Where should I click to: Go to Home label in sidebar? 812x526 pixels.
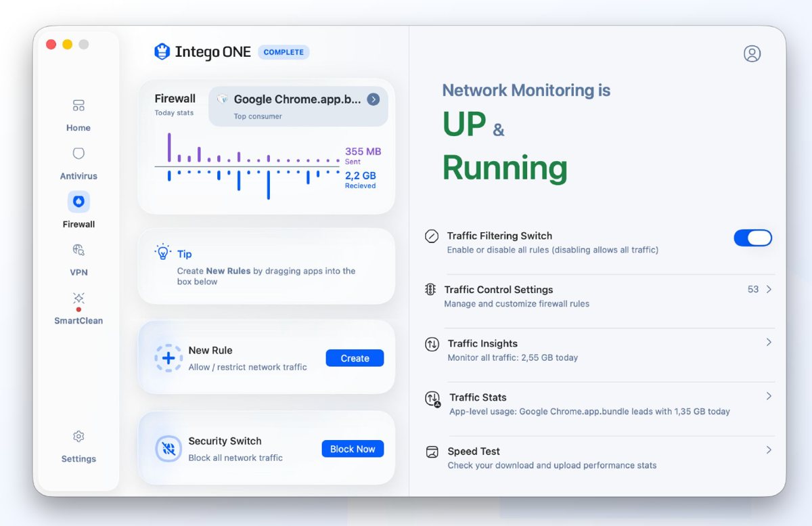(78, 128)
